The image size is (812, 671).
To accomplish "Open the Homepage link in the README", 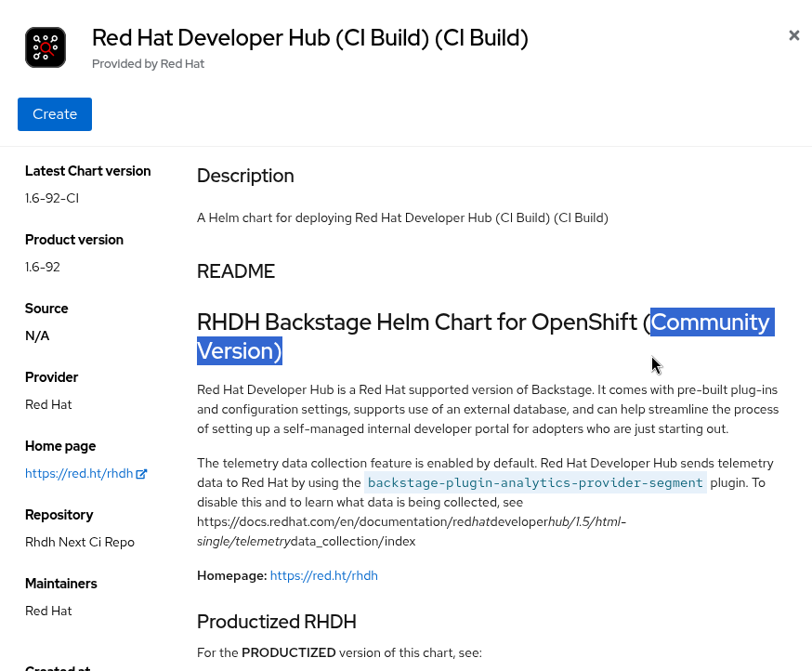I will click(x=323, y=575).
